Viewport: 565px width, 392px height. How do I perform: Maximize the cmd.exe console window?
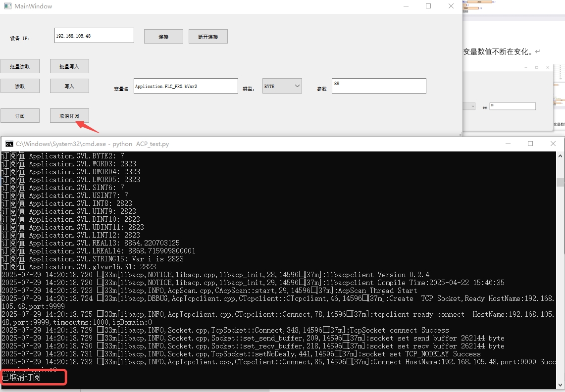530,144
